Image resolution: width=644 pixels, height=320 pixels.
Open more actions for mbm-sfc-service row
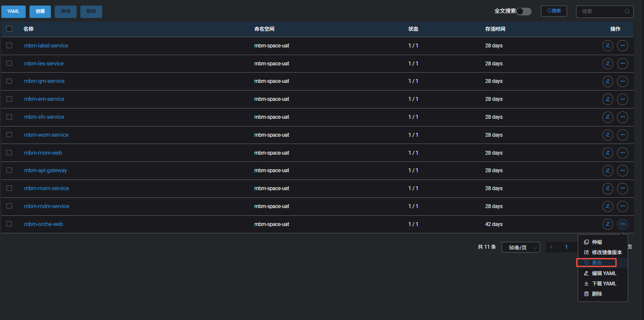pos(622,117)
